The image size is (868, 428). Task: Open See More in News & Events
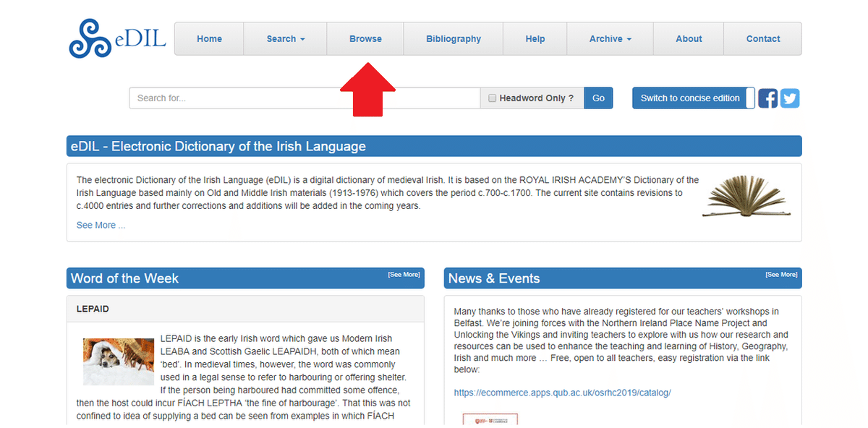point(781,275)
